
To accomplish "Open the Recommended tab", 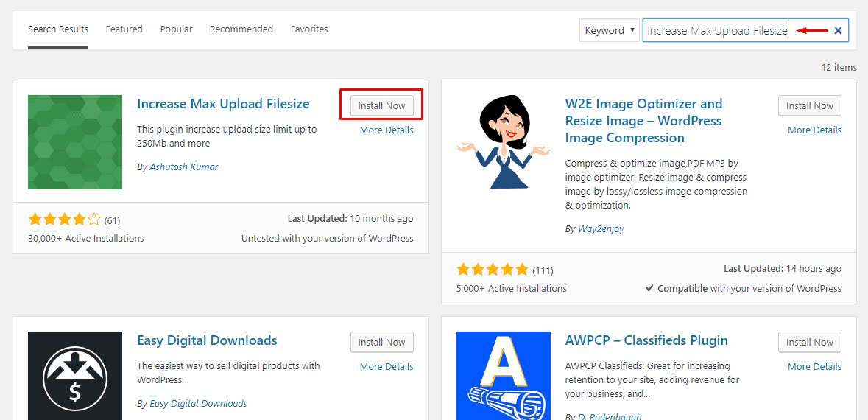I will pyautogui.click(x=241, y=29).
